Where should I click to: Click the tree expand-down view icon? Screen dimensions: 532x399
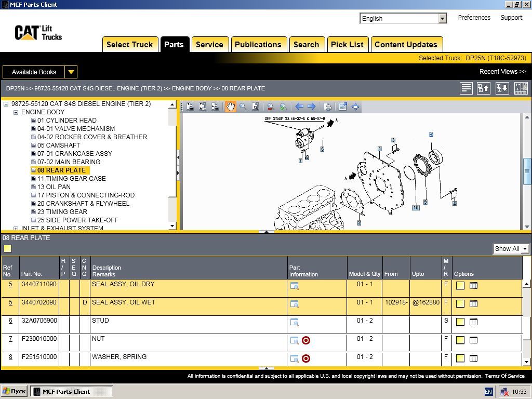click(x=502, y=88)
